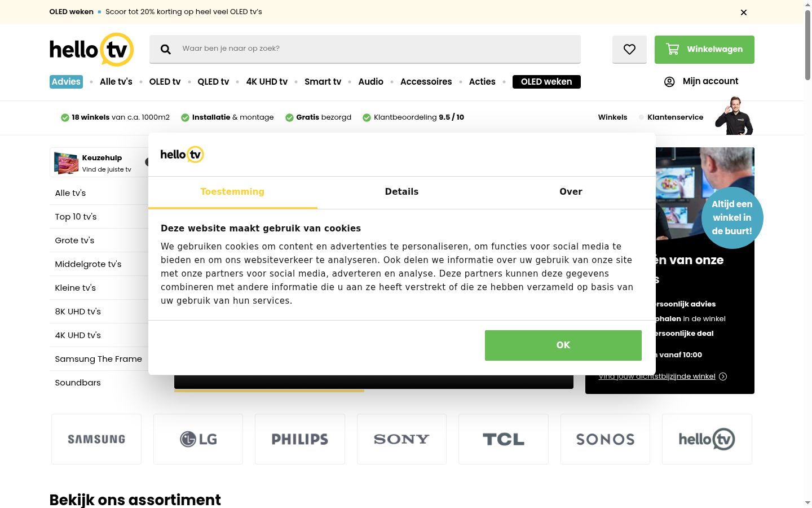This screenshot has width=812, height=508.
Task: Select the Advies menu item
Action: (x=66, y=82)
